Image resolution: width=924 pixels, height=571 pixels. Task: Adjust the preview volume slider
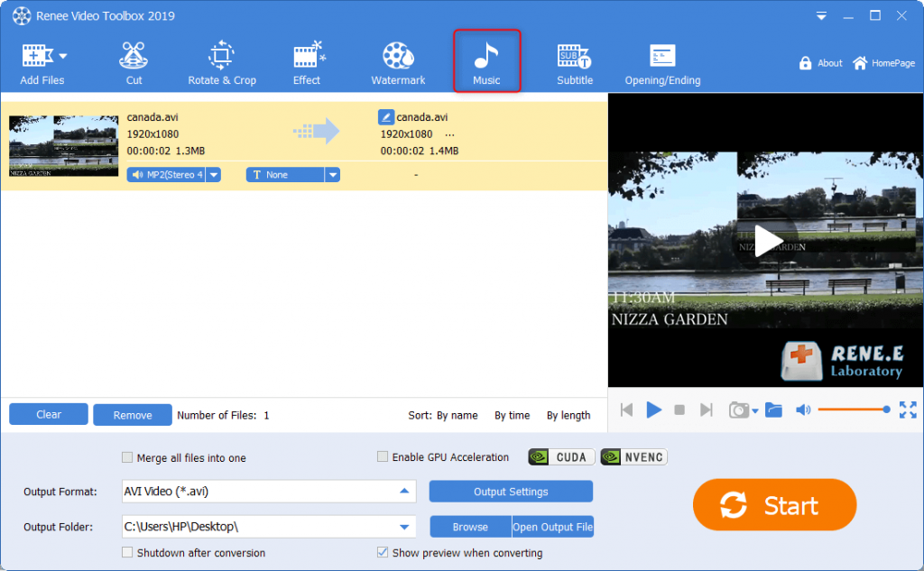pyautogui.click(x=854, y=410)
